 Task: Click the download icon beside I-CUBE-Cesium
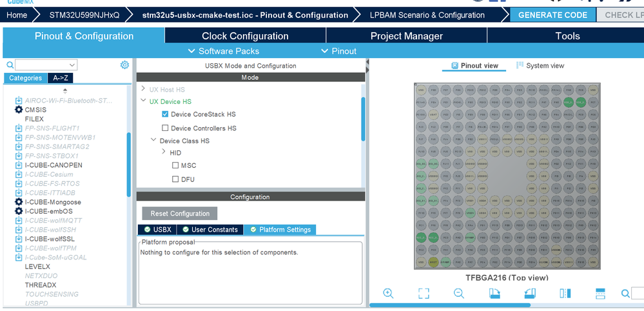point(19,174)
